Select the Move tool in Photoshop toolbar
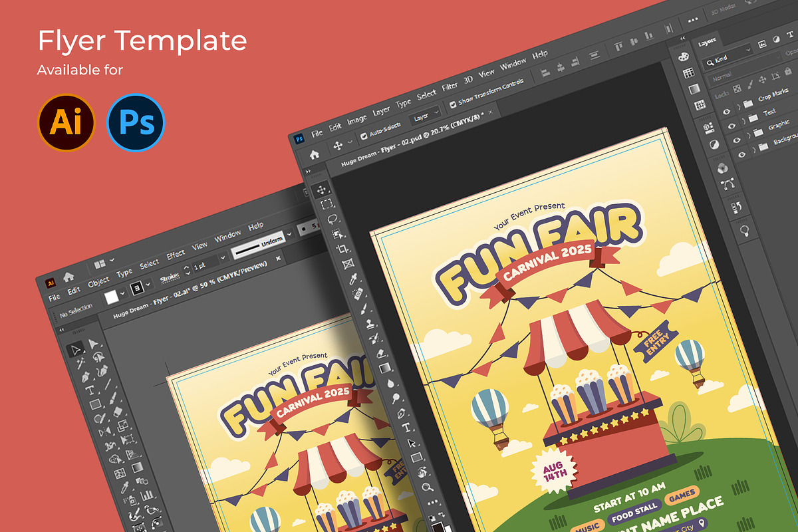Screen dimensions: 798x532 click(321, 190)
